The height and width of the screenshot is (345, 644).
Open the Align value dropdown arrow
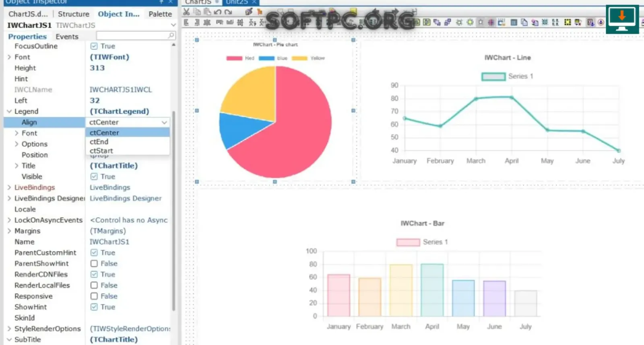pyautogui.click(x=164, y=122)
